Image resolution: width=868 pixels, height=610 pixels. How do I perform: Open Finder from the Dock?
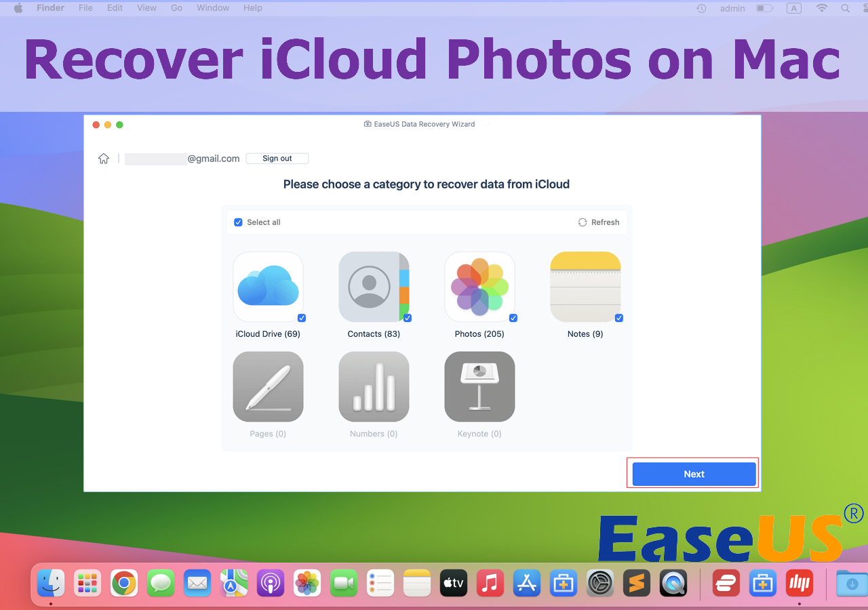(51, 582)
